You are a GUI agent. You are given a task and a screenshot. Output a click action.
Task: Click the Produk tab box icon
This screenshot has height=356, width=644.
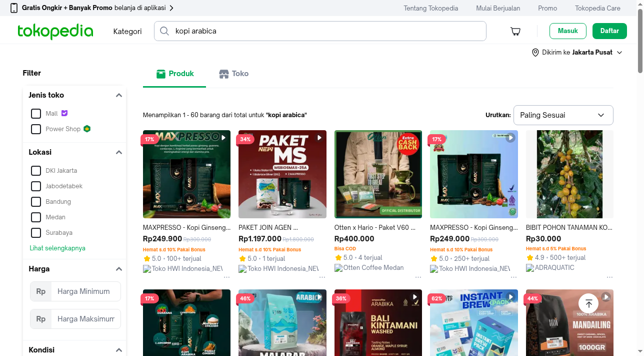click(x=160, y=74)
